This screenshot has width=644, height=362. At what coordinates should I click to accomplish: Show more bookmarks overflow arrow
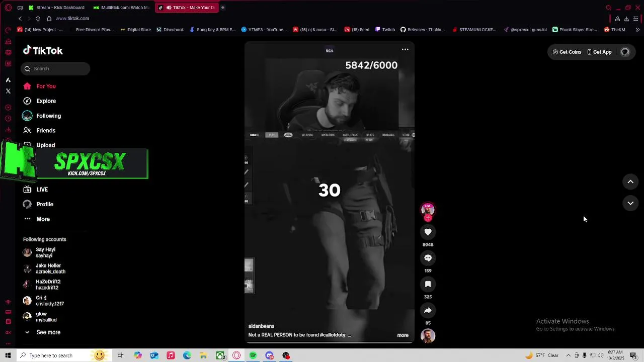pos(637,30)
